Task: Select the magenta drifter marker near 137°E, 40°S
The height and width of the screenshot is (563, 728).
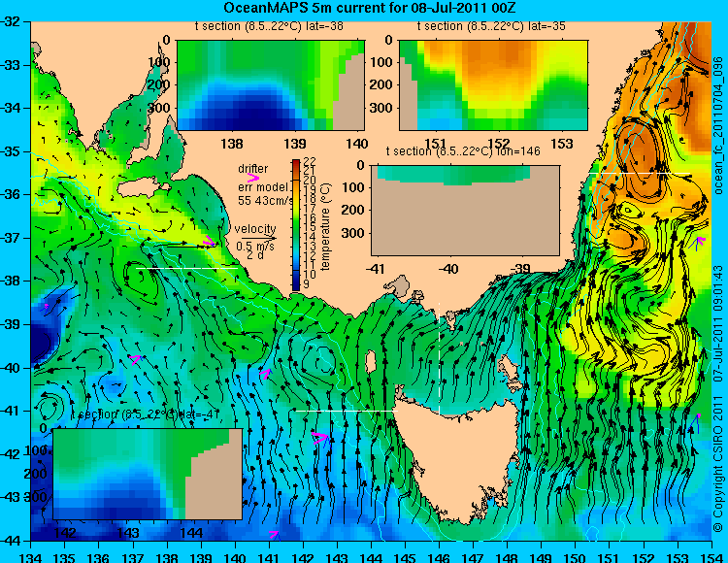Action: [x=135, y=359]
